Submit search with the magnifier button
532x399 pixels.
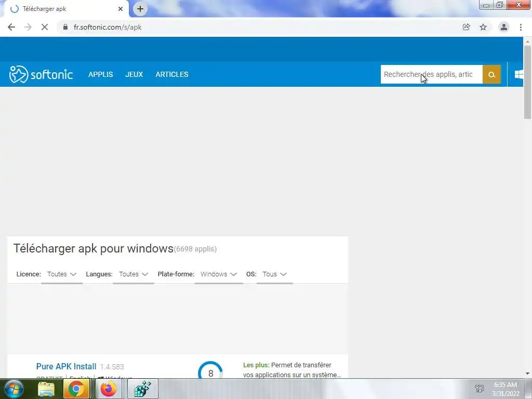pyautogui.click(x=491, y=74)
